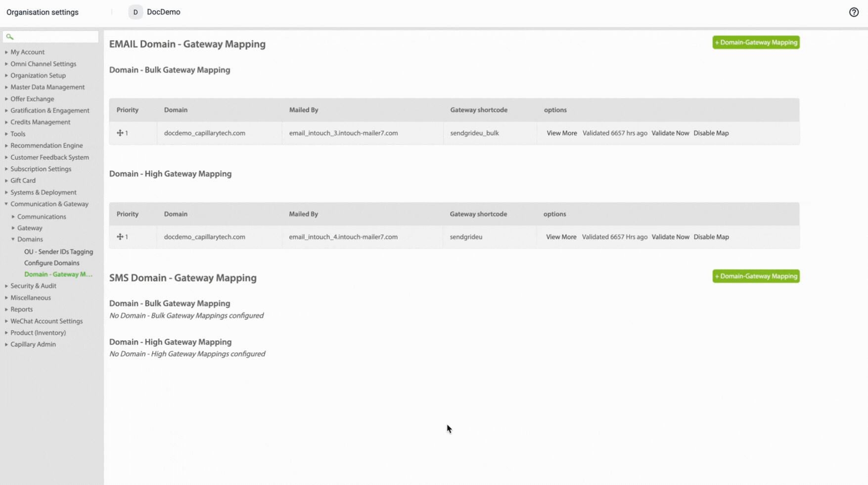This screenshot has height=485, width=868.
Task: Click Disable Map in email_intouch_4 row
Action: pyautogui.click(x=711, y=237)
